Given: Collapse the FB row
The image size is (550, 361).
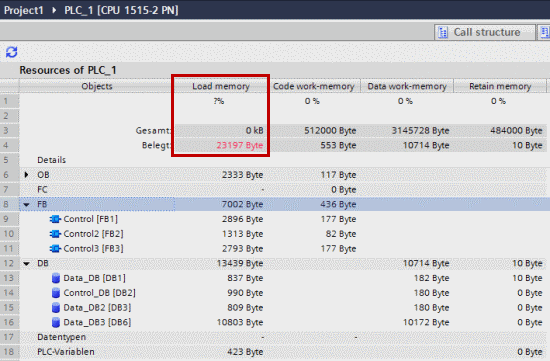Looking at the screenshot, I should click(x=26, y=204).
